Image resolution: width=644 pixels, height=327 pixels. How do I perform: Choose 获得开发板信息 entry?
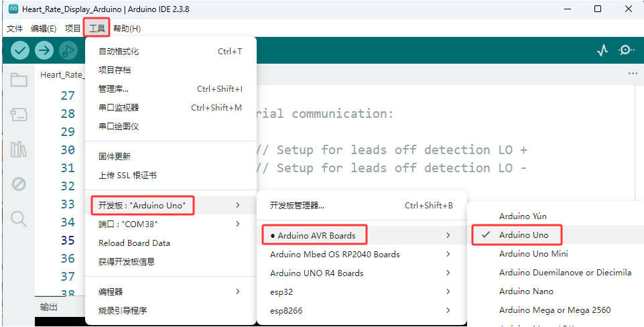click(x=170, y=262)
